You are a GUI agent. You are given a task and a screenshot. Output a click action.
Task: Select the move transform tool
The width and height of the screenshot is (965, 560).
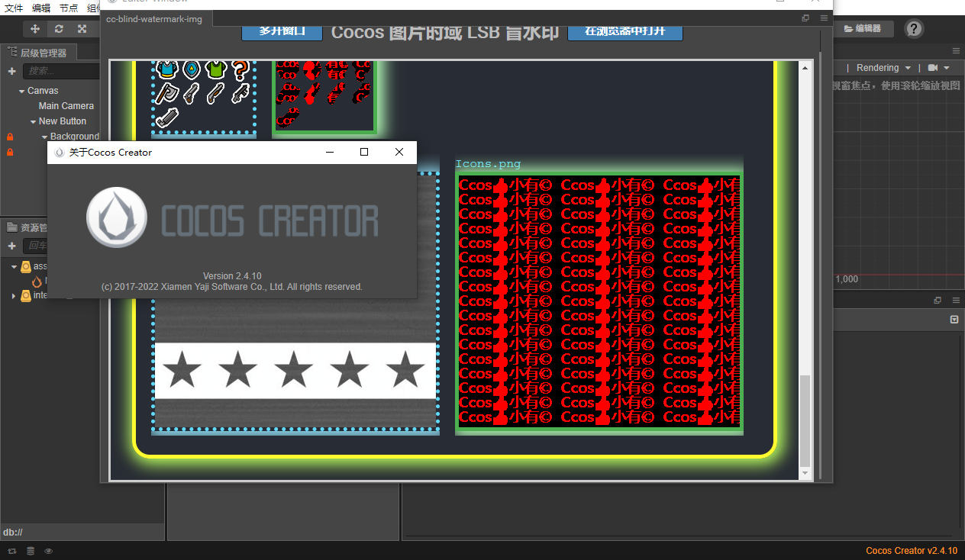[35, 29]
